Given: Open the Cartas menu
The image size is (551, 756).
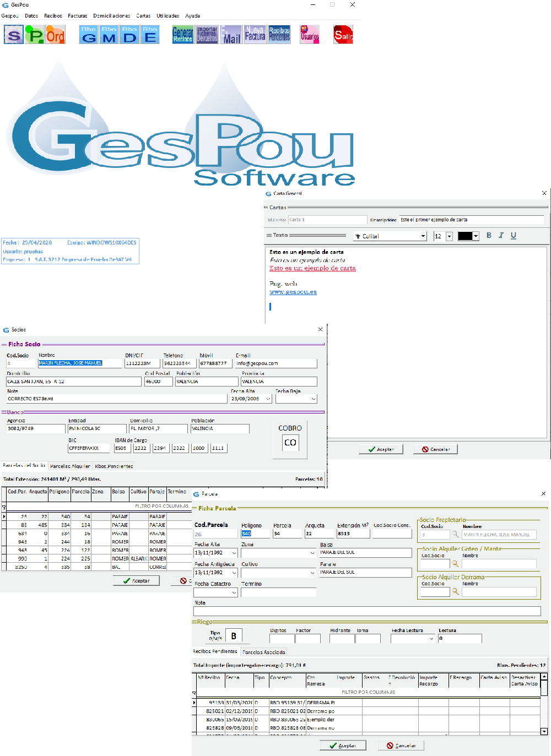Looking at the screenshot, I should pos(144,16).
